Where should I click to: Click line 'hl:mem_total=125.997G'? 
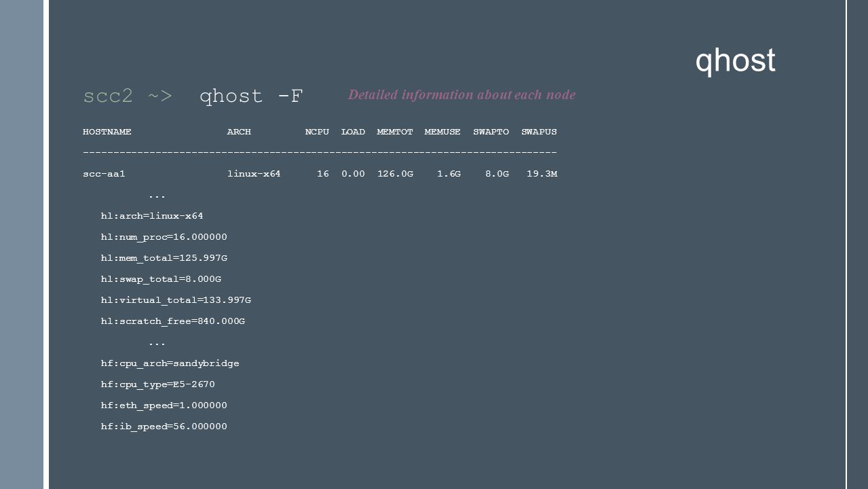point(164,258)
